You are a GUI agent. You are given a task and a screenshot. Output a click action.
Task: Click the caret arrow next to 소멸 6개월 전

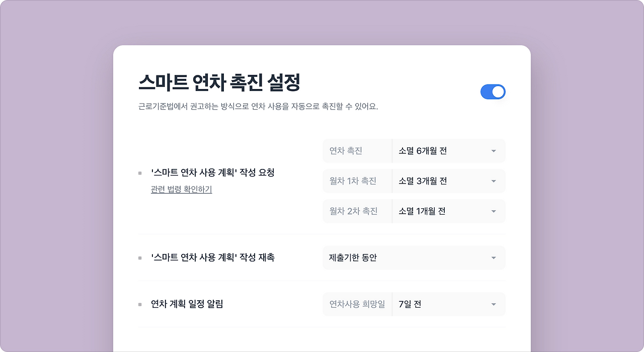pyautogui.click(x=494, y=151)
